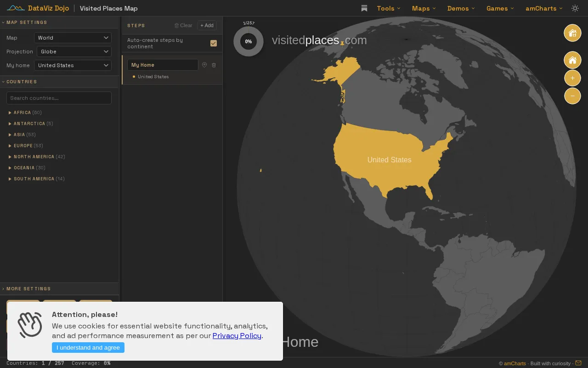Expand the Asia country list

point(22,134)
